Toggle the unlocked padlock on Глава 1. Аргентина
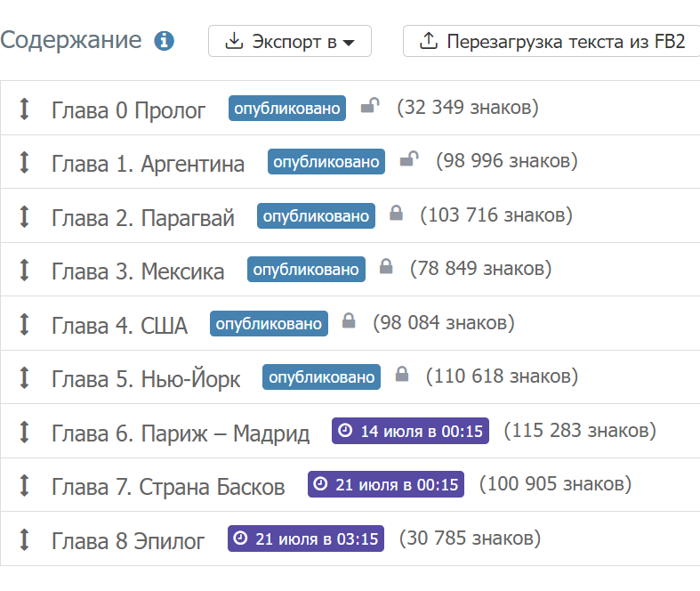The image size is (700, 591). (408, 160)
